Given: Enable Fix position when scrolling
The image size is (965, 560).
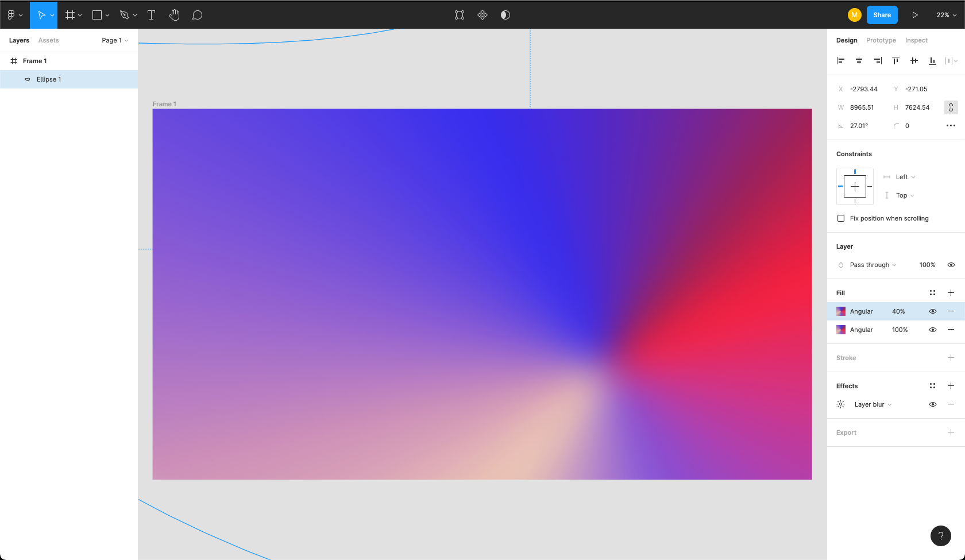Looking at the screenshot, I should 841,218.
